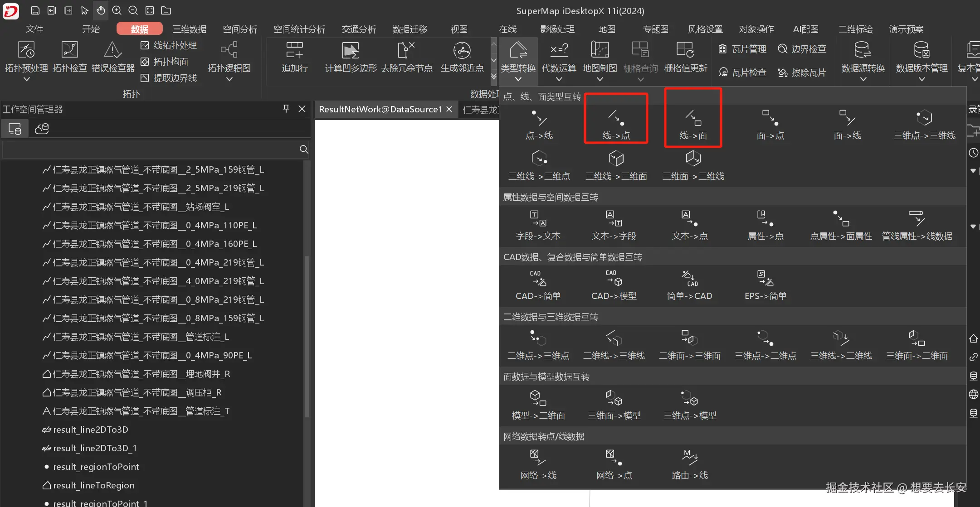The width and height of the screenshot is (980, 507).
Task: Select the 点->线 conversion tool
Action: coord(539,124)
